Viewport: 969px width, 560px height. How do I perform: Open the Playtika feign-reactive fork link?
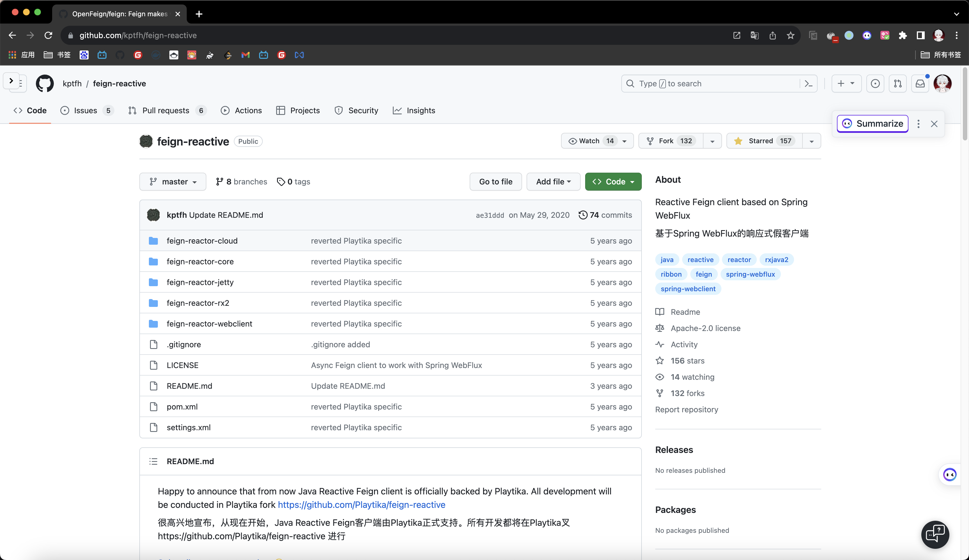pos(361,504)
